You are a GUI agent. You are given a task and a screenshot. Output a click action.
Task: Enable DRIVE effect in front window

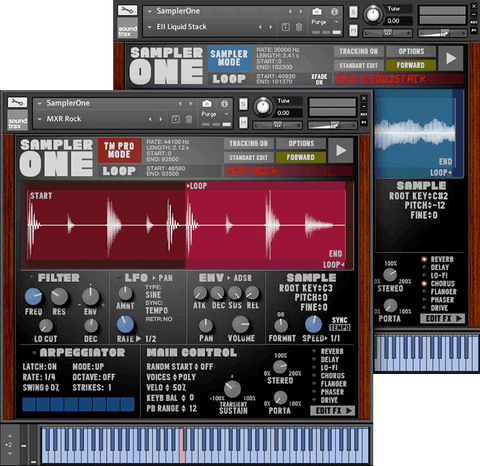[314, 400]
